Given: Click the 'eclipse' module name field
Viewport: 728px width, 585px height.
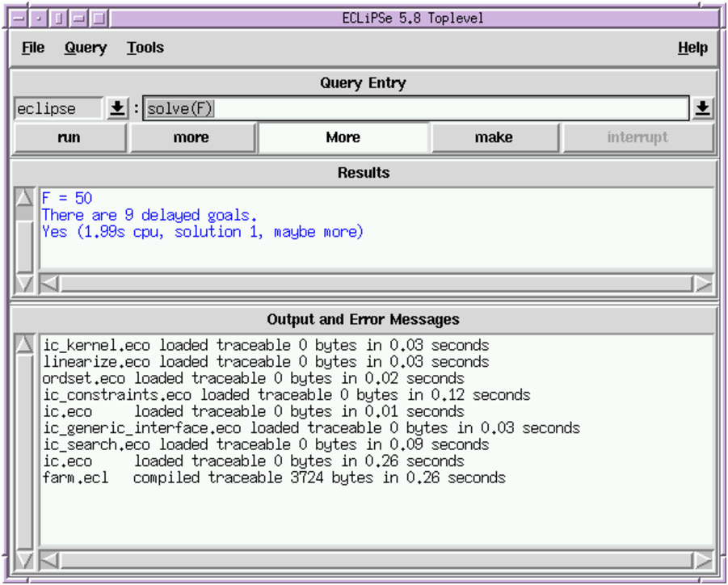Looking at the screenshot, I should coord(58,108).
